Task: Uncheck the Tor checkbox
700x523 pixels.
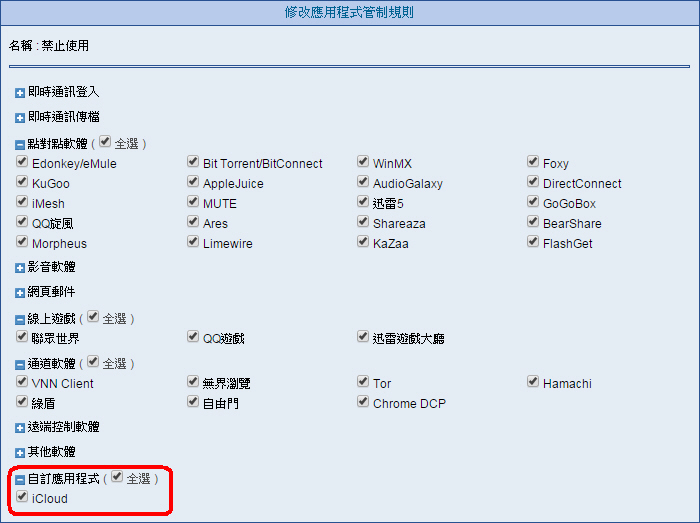Action: tap(363, 381)
